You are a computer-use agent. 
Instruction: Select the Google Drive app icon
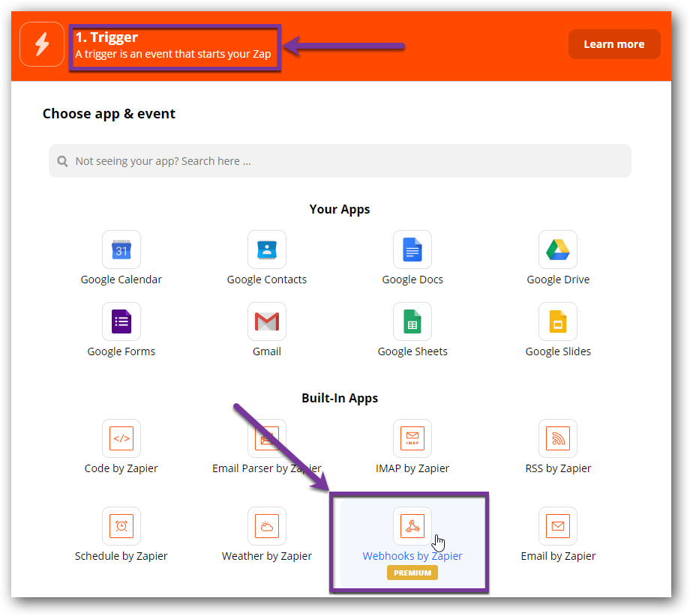558,250
